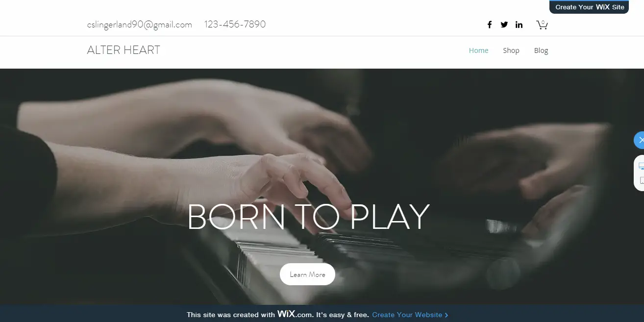Open the Twitter social icon
This screenshot has height=322, width=644.
[x=504, y=25]
